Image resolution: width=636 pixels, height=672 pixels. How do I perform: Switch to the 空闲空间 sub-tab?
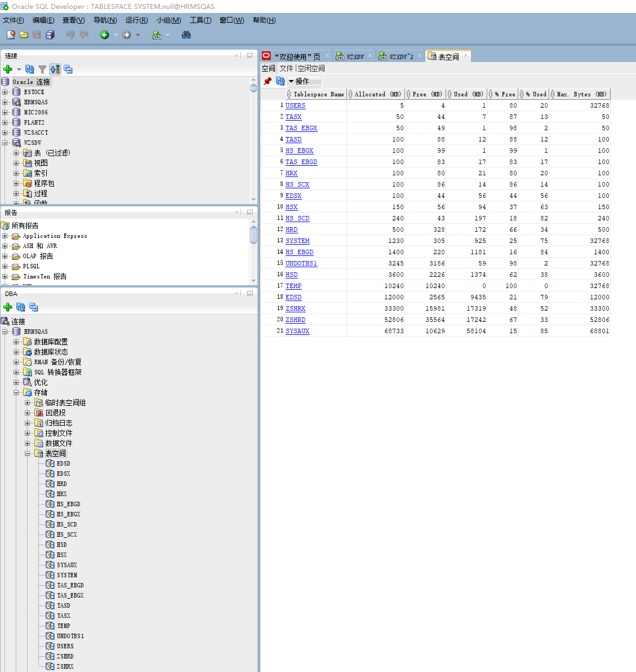coord(311,68)
